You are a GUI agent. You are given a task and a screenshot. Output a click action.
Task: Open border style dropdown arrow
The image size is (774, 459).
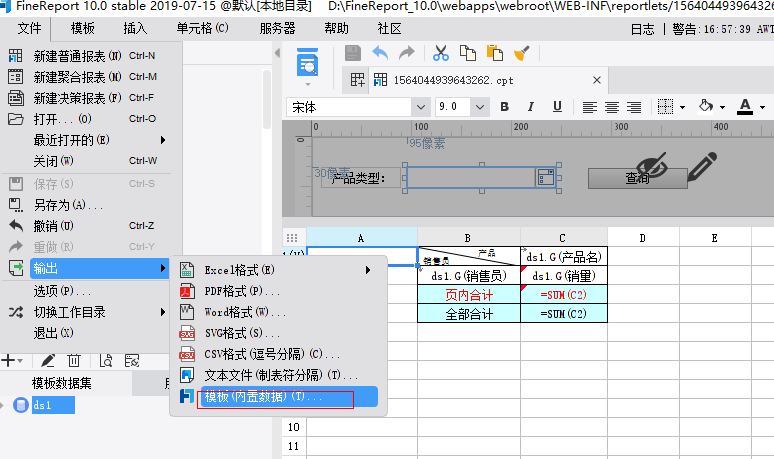[x=682, y=107]
